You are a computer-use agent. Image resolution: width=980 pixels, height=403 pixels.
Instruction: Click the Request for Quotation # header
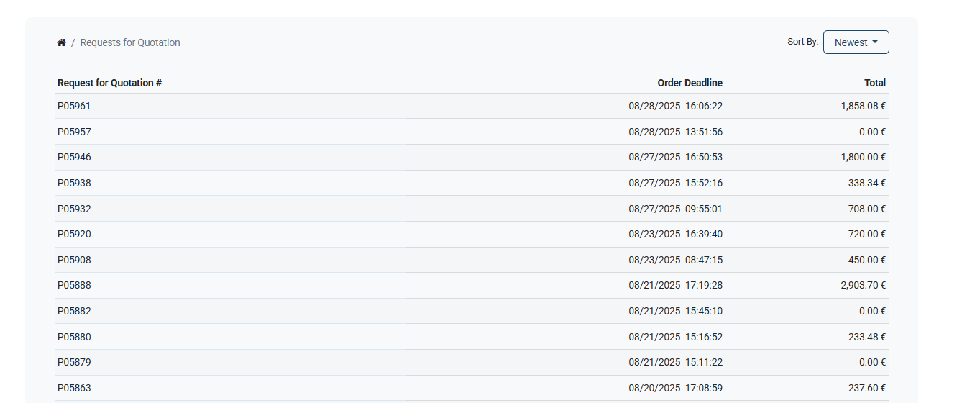pos(109,83)
